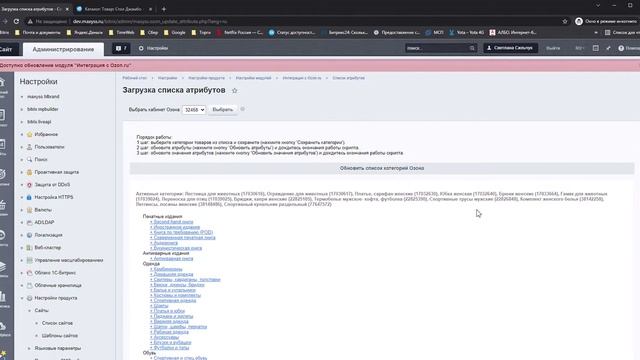Viewport: 640px width, 360px height.
Task: Collapse the Сайты tree node
Action: (x=29, y=311)
